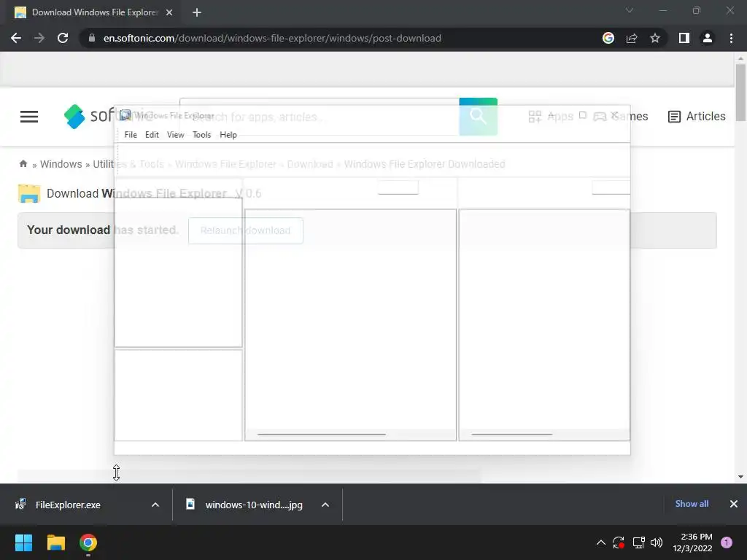Open the View menu in Windows File Explorer
Viewport: 747px width, 560px height.
[x=175, y=135]
